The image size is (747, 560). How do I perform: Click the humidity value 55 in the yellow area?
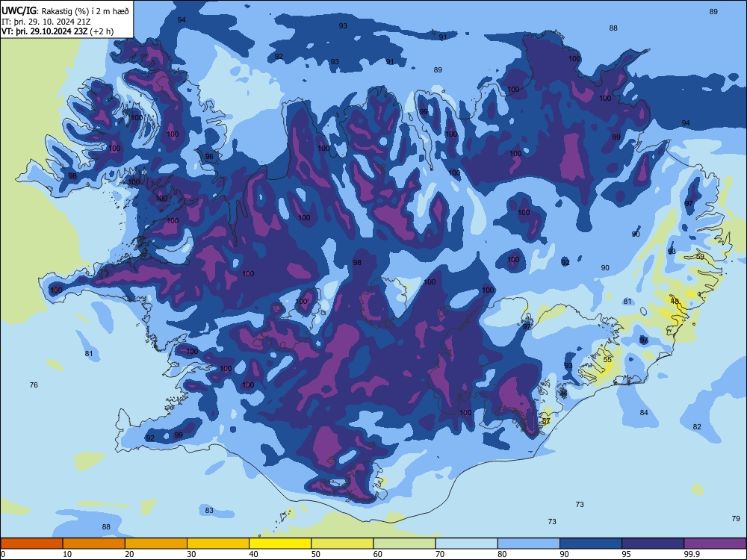607,360
